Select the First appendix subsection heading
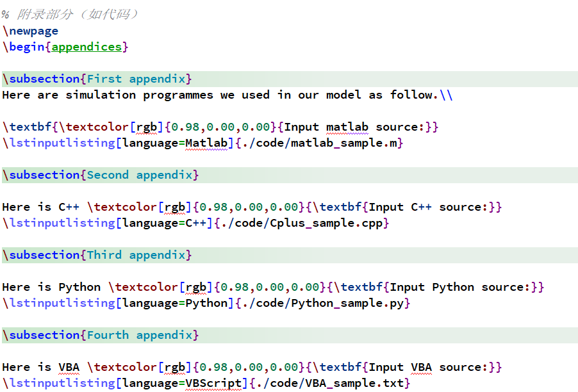Image resolution: width=578 pixels, height=392 pixels. pyautogui.click(x=139, y=79)
